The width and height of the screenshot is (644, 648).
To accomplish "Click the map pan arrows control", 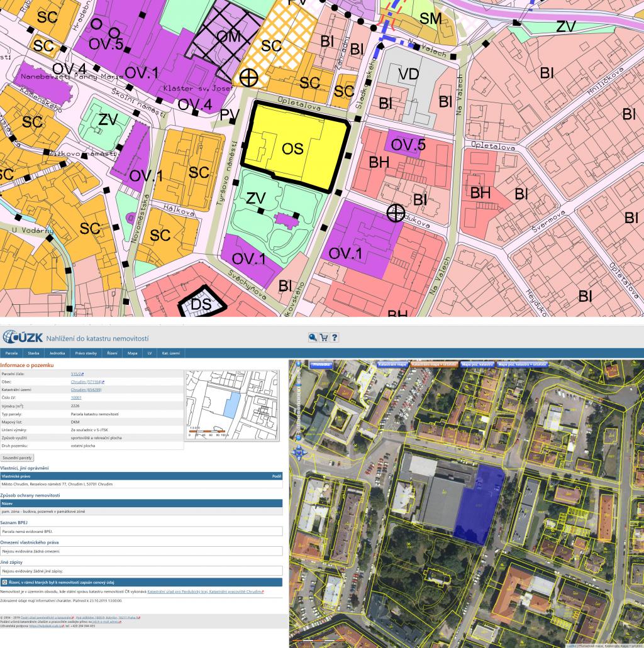I will [x=298, y=451].
